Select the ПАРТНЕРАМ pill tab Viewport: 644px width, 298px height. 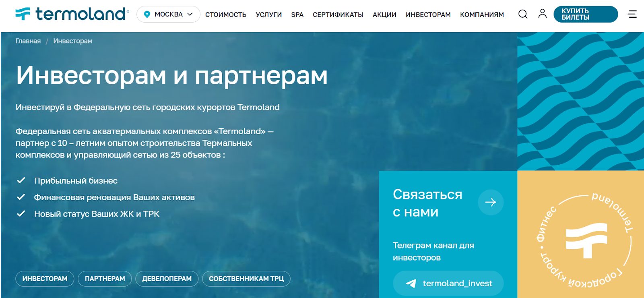point(105,279)
